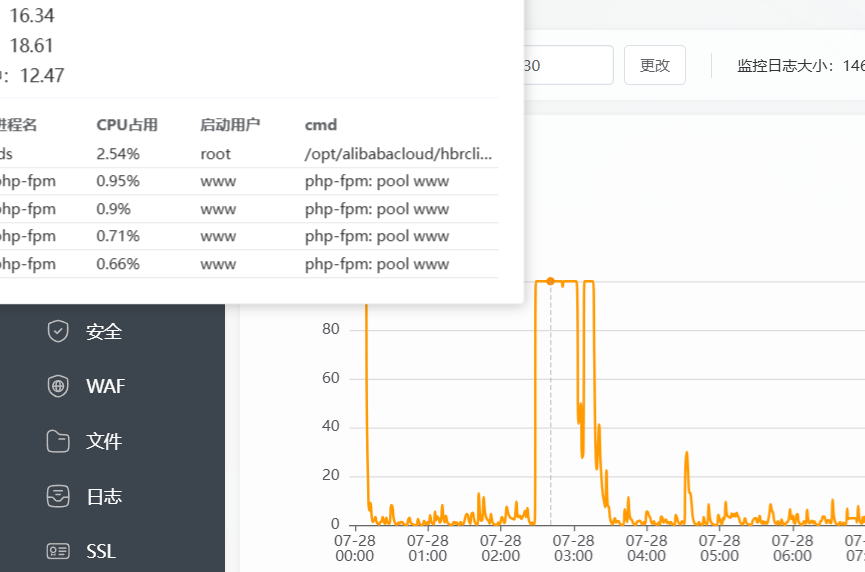The height and width of the screenshot is (572, 865).
Task: Click the 0.66% CPU usage cell
Action: [118, 264]
